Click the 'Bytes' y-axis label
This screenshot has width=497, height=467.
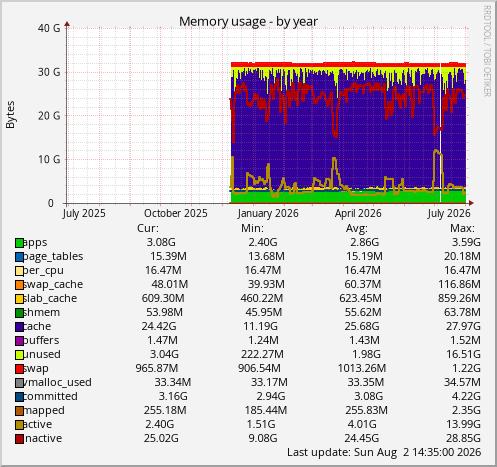pyautogui.click(x=10, y=115)
